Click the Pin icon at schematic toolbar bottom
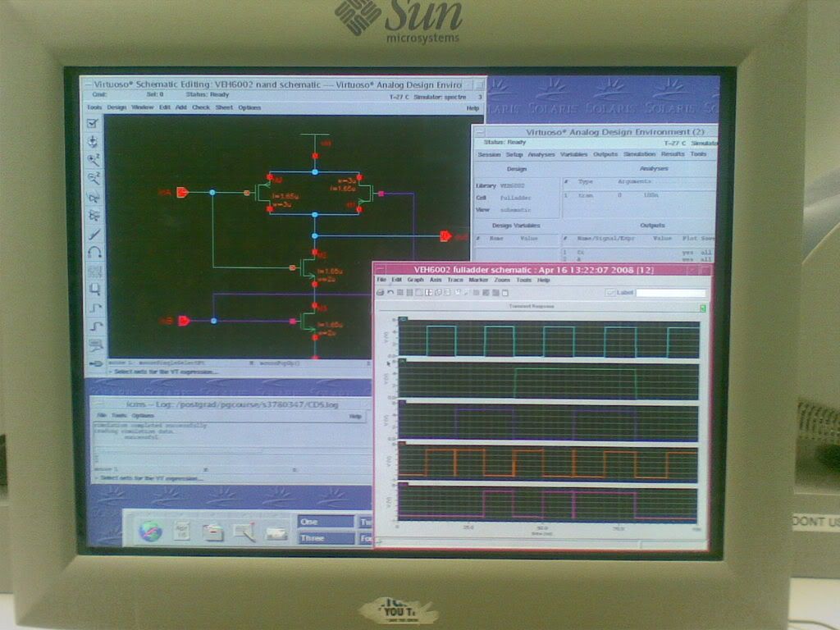This screenshot has width=840, height=630. 97,363
